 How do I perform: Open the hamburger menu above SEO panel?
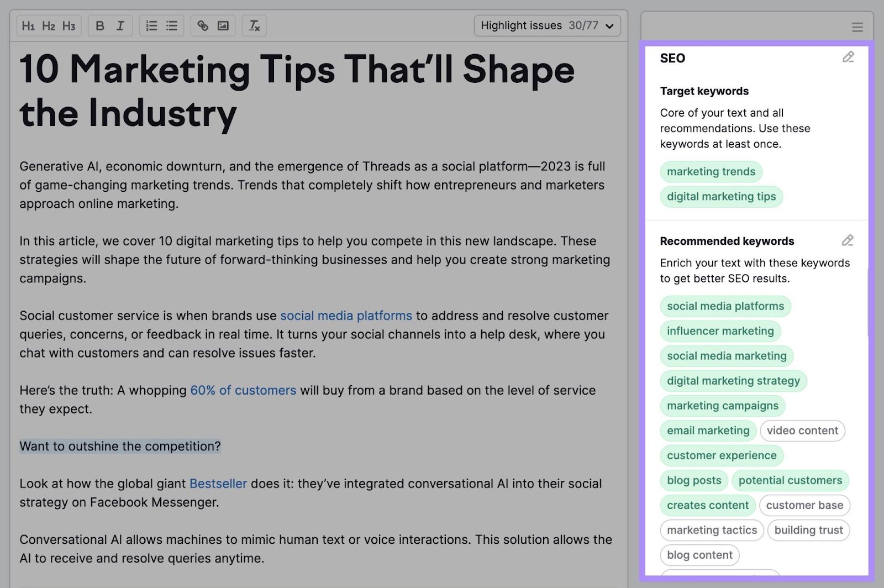click(x=857, y=26)
